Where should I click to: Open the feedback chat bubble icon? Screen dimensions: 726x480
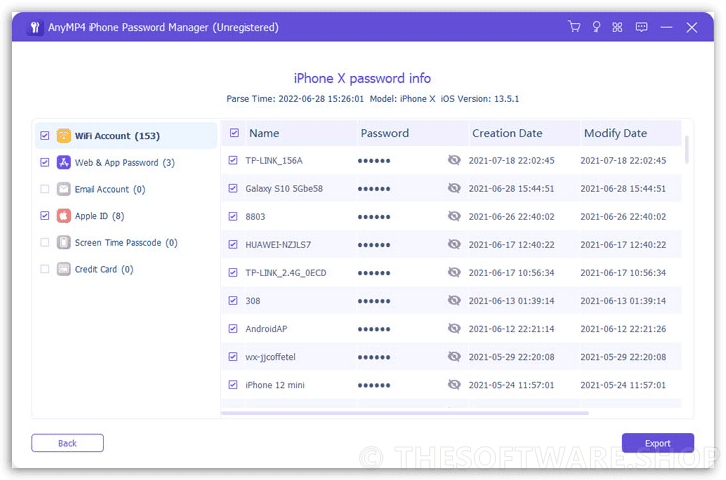pyautogui.click(x=641, y=27)
